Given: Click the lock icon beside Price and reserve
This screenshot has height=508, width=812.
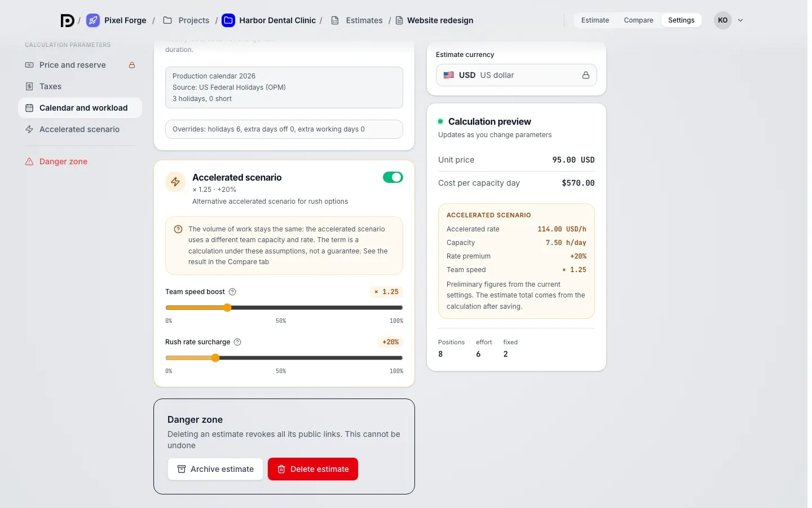Looking at the screenshot, I should click(132, 65).
